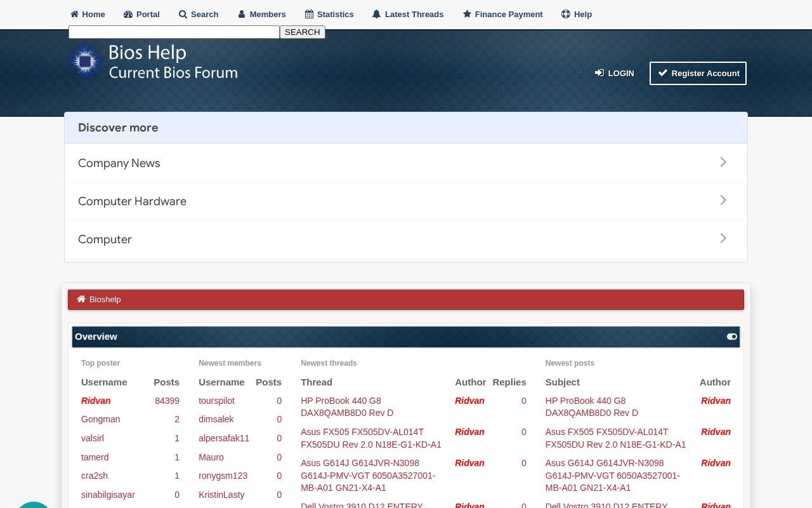Click the Search magnifier icon in navbar
812x508 pixels.
pos(183,14)
